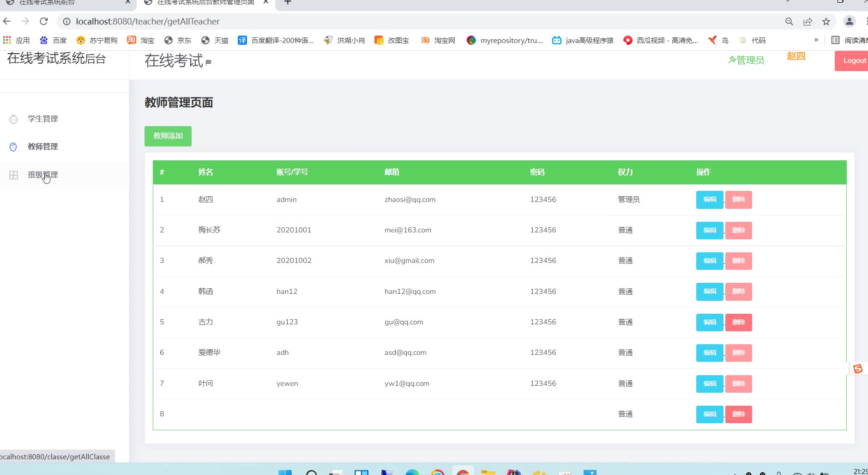
Task: Switch to the first browser tab
Action: pyautogui.click(x=65, y=3)
